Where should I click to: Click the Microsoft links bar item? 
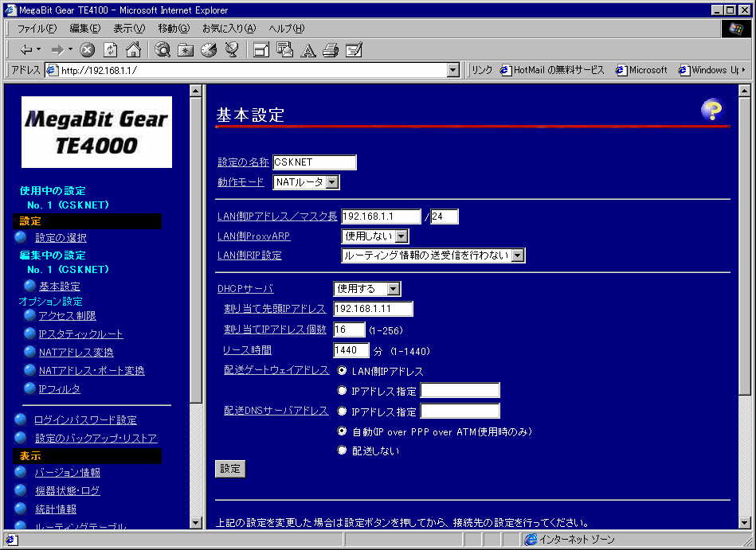[642, 70]
